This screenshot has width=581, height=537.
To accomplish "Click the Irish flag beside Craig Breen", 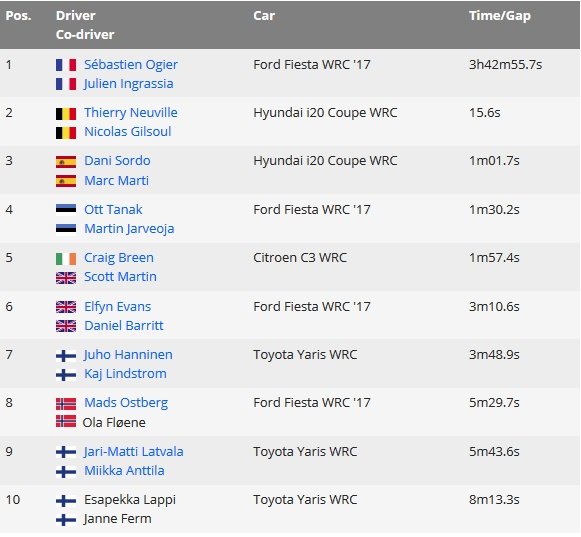I will 66,258.
